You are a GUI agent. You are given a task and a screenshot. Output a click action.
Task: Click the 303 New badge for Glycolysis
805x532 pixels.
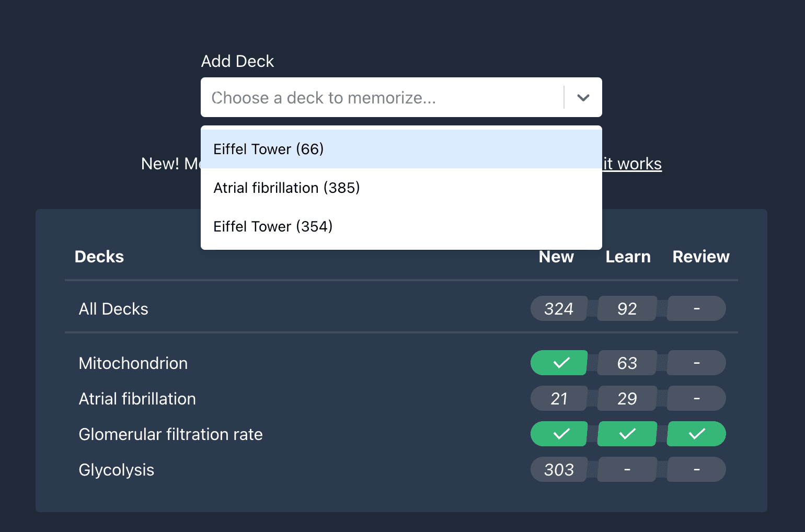[559, 469]
